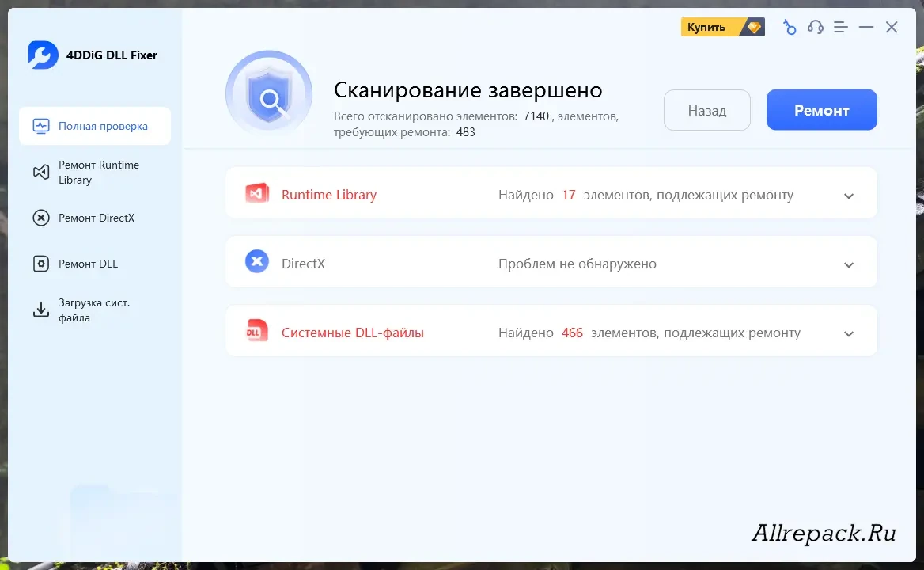The width and height of the screenshot is (924, 570).
Task: Click the circled X DirectX sidebar icon
Action: coord(40,218)
